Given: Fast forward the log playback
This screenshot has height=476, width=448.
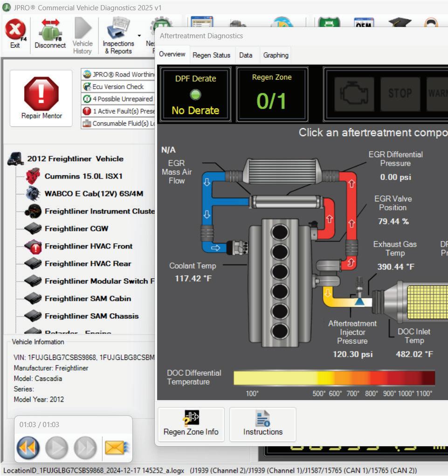Looking at the screenshot, I should tap(85, 448).
